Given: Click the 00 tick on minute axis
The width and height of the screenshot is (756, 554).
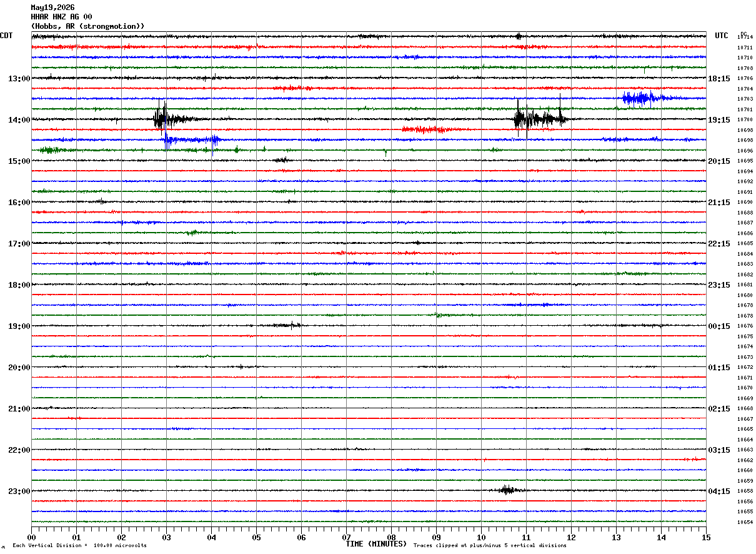Looking at the screenshot, I should point(31,538).
